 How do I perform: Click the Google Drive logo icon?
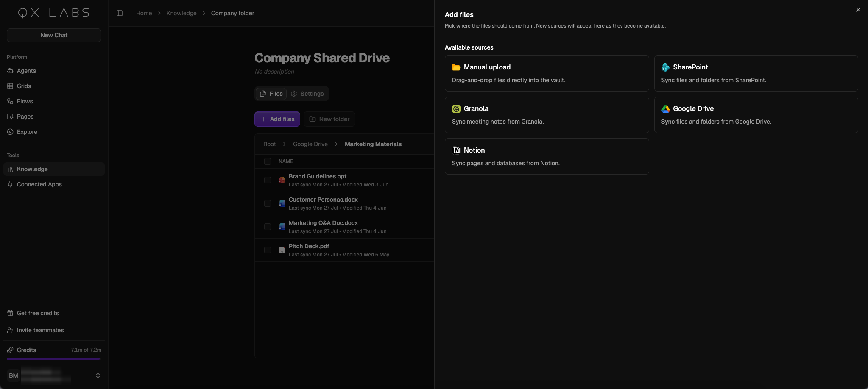[x=666, y=109]
